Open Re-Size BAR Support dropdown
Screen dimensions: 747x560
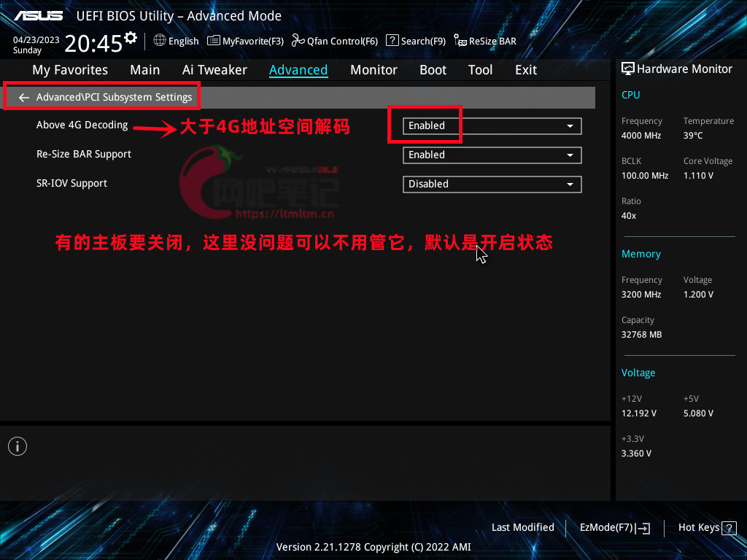492,155
